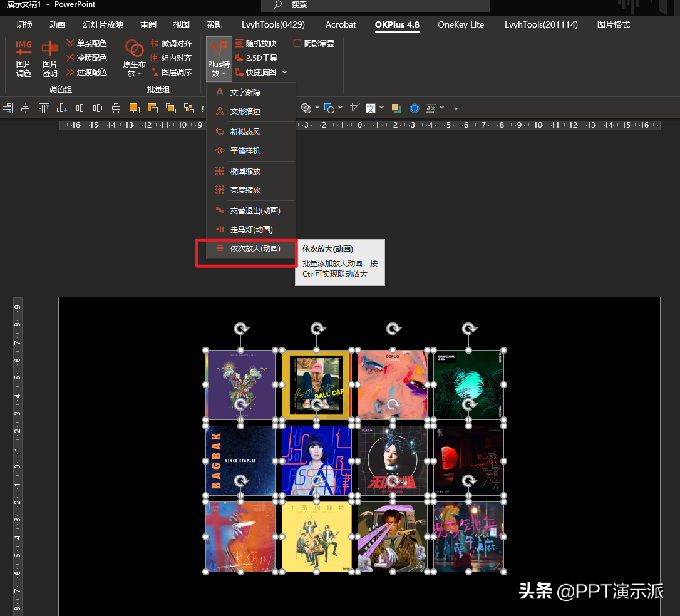The width and height of the screenshot is (680, 616).
Task: Click the align top icon
Action: (x=43, y=108)
